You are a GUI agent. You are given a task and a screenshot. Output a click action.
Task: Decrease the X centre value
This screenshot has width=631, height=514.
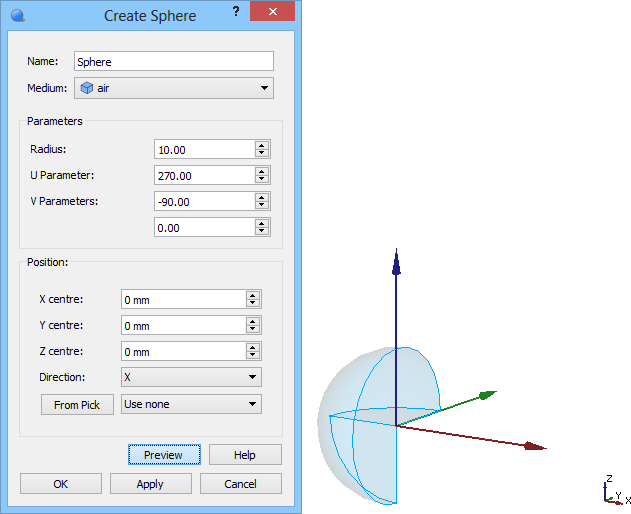pyautogui.click(x=253, y=303)
